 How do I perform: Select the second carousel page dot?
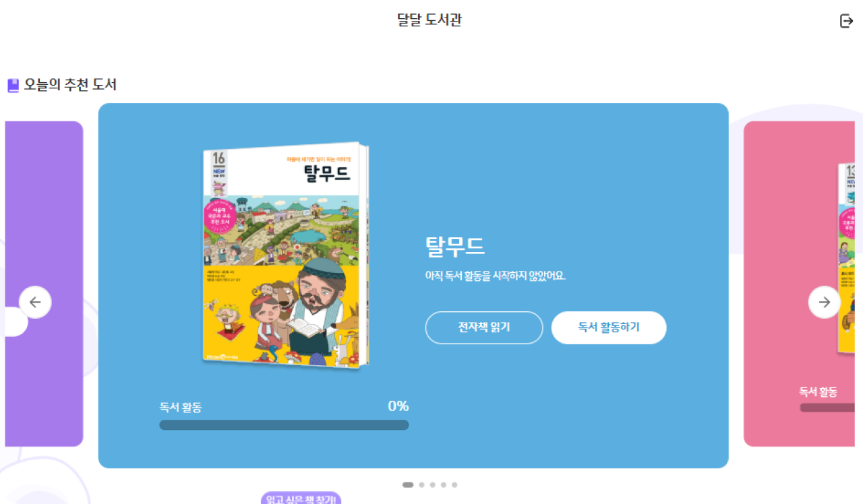pyautogui.click(x=421, y=484)
